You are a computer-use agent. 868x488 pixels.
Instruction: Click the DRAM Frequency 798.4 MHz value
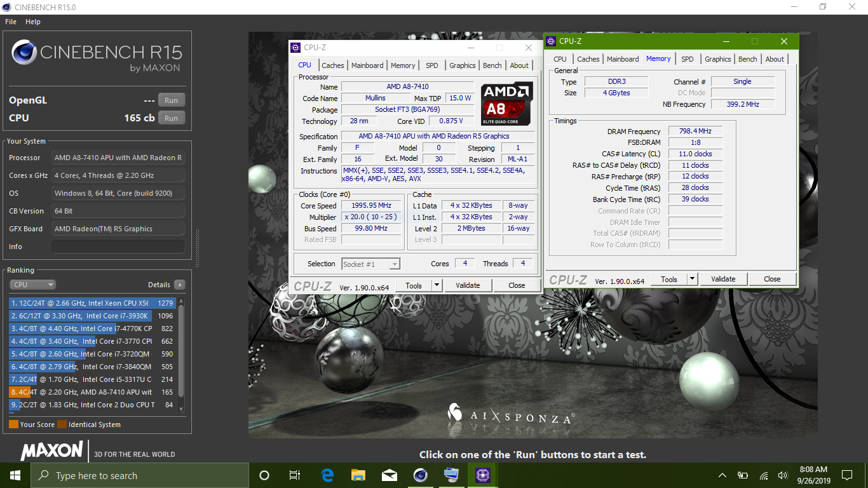(695, 132)
